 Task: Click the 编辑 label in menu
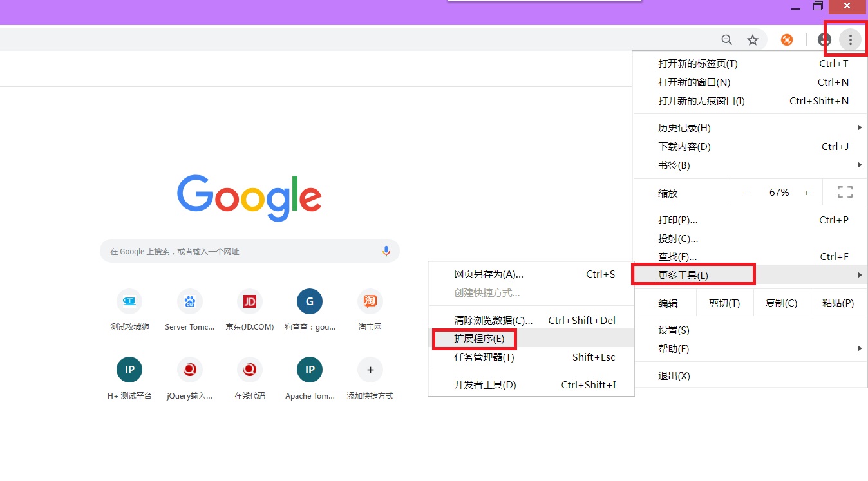click(668, 303)
